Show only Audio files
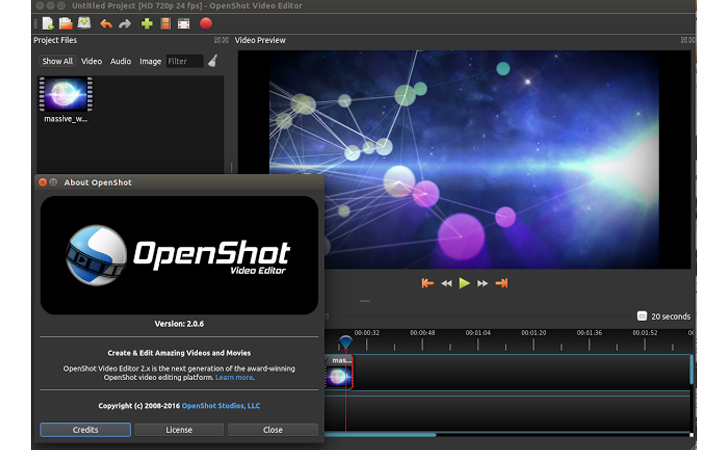 click(x=120, y=61)
